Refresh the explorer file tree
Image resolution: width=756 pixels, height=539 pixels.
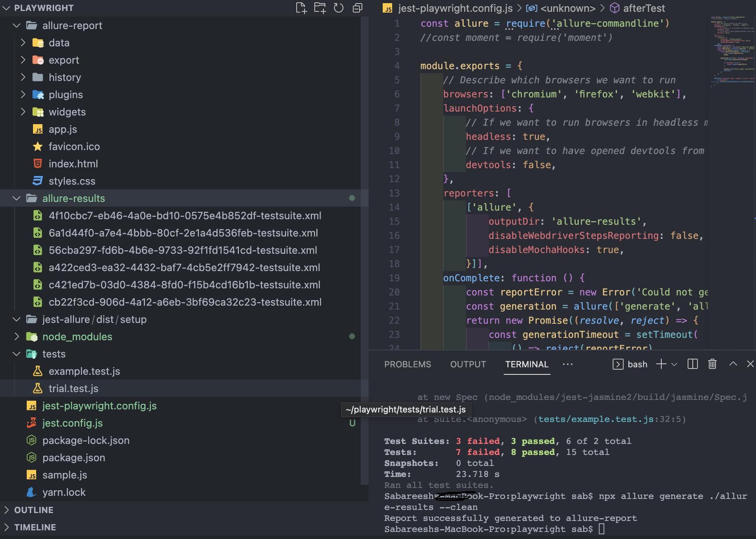tap(339, 8)
